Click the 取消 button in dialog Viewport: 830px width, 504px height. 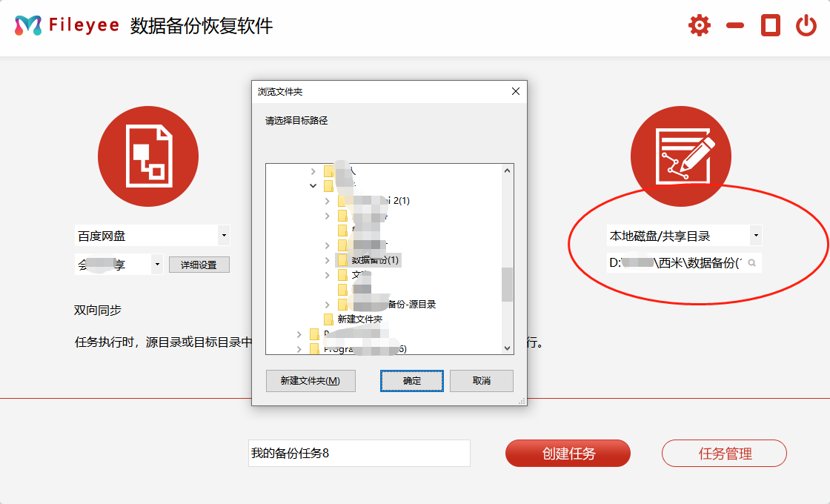pos(481,381)
